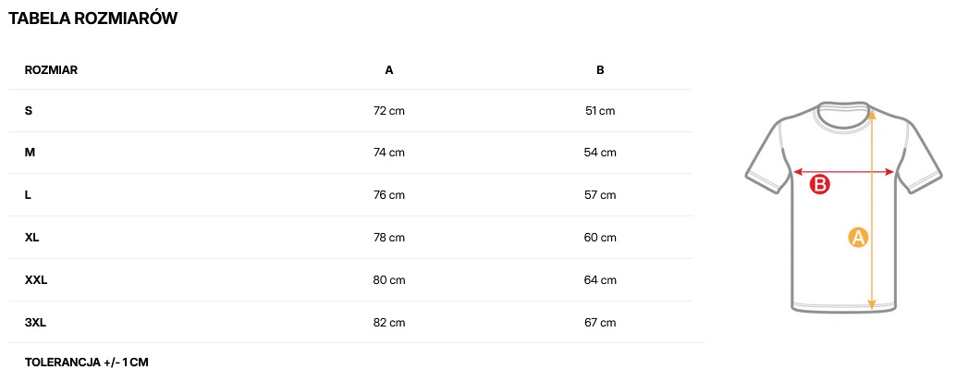Viewport: 980px width, 382px height.
Task: Select the S size row label
Action: (29, 111)
